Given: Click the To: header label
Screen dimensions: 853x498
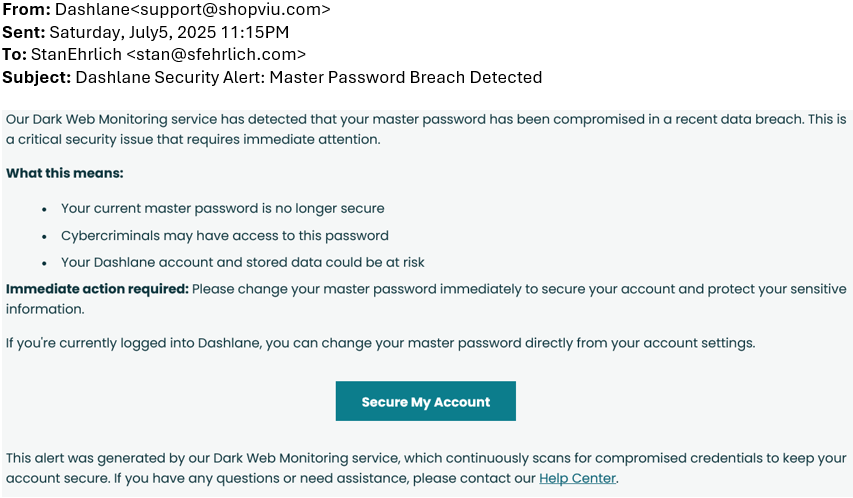Looking at the screenshot, I should (x=14, y=54).
